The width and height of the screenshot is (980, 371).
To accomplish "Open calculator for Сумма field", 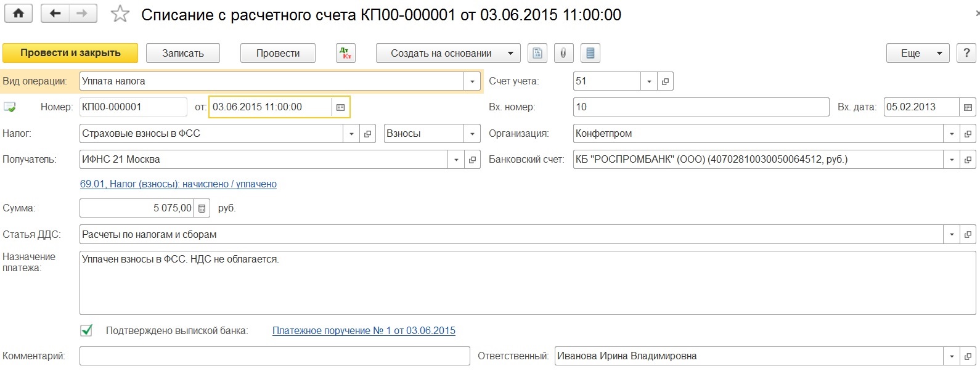I will (x=202, y=208).
